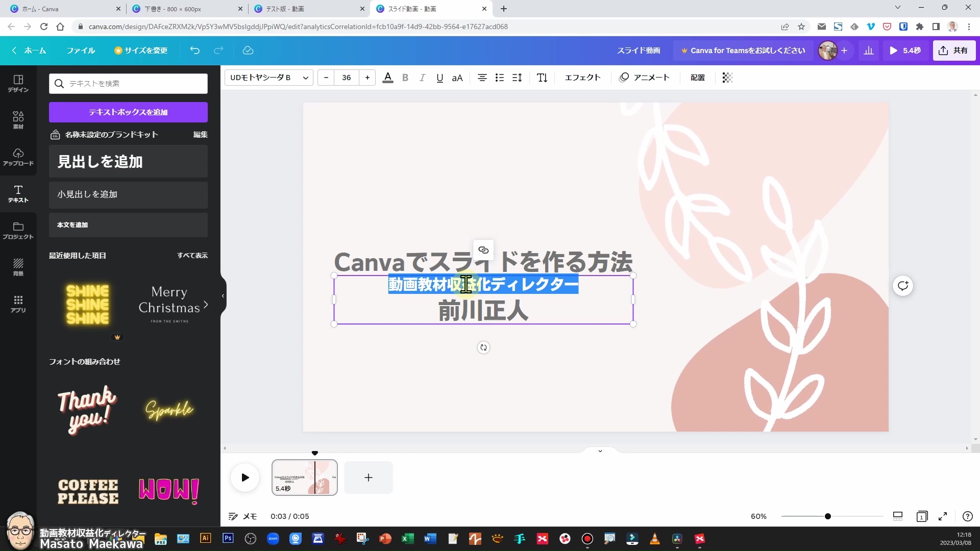Select the Thank you! font combination
980x551 pixels.
pyautogui.click(x=88, y=409)
